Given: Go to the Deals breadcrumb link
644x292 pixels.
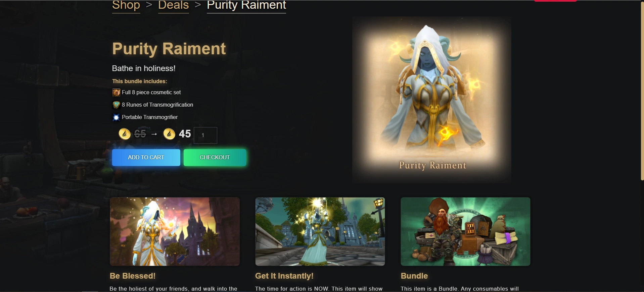Looking at the screenshot, I should point(174,5).
